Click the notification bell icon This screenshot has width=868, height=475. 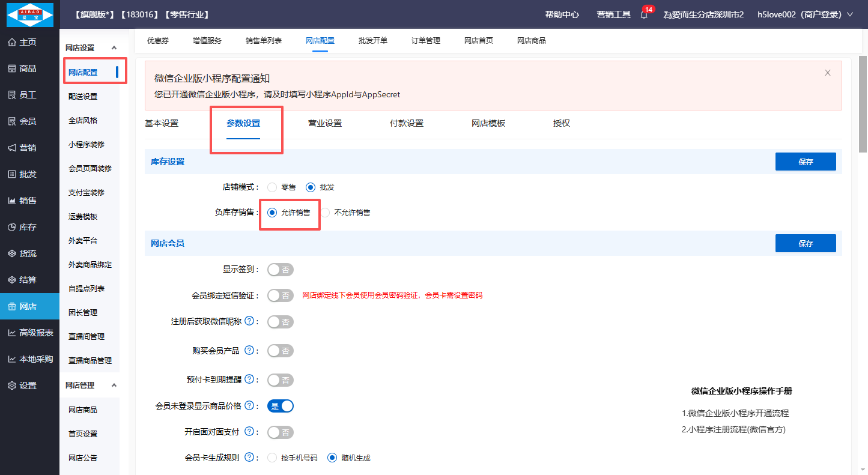(x=643, y=15)
